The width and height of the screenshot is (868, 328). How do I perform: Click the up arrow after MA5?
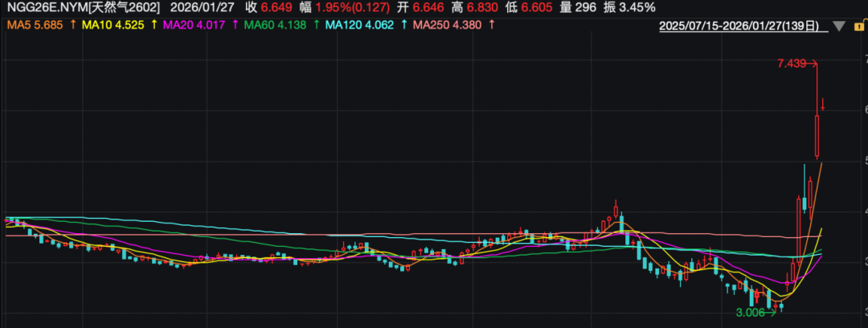click(x=73, y=26)
